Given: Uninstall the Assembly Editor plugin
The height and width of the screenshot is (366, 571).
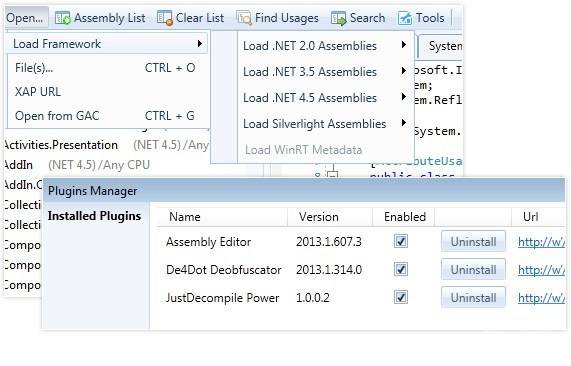Looking at the screenshot, I should [473, 241].
